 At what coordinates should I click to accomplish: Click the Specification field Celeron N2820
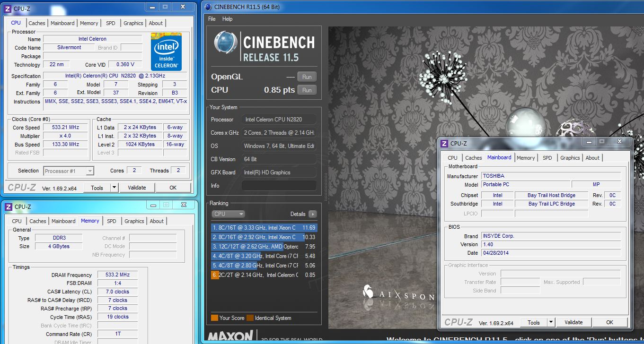115,76
